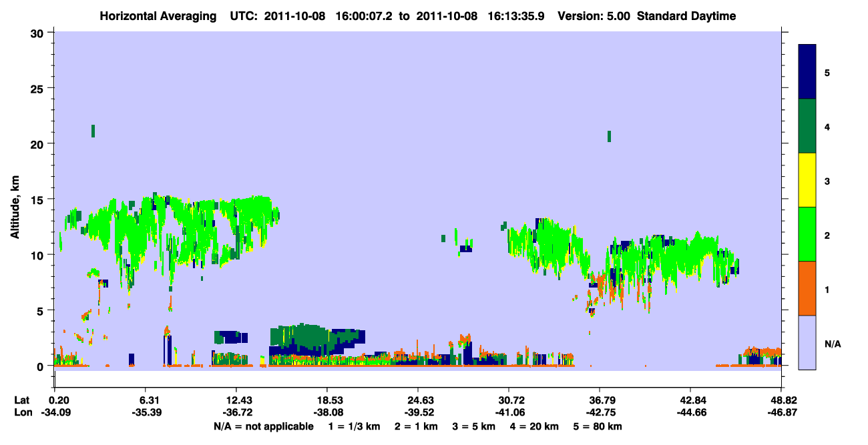Click the 'Lat' axis row label
868x445 pixels.
[21, 400]
